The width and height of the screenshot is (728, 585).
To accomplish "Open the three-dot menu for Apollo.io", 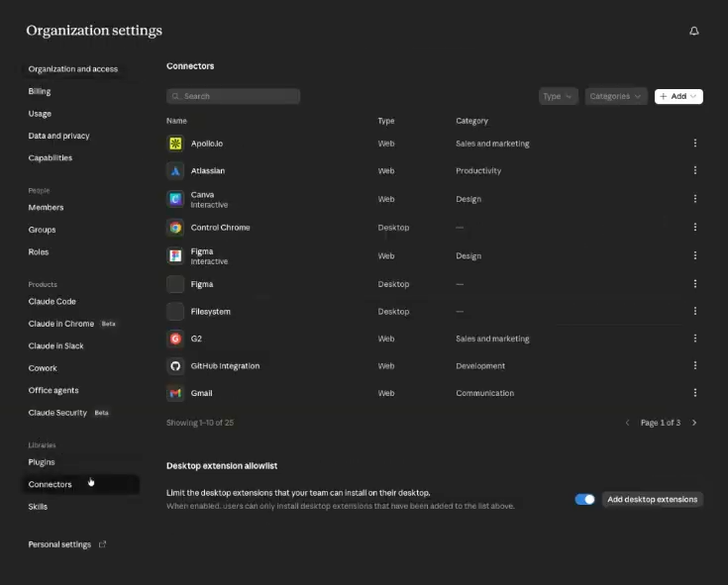I will [695, 143].
